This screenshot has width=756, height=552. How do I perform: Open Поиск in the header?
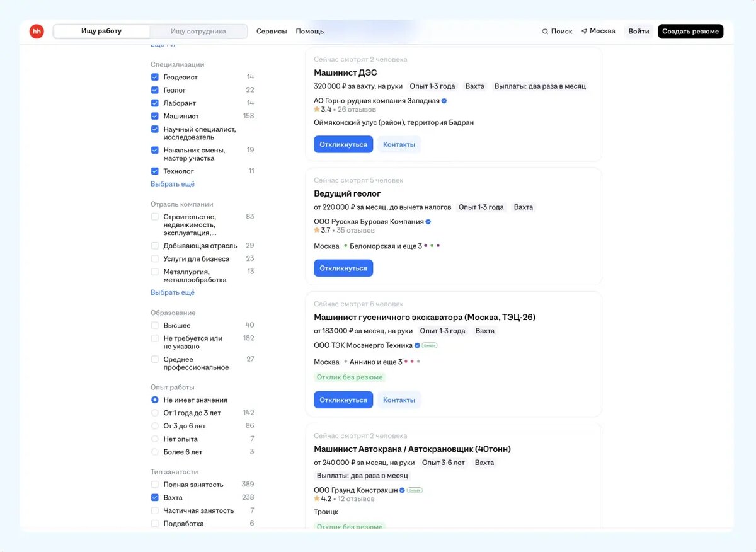(557, 31)
